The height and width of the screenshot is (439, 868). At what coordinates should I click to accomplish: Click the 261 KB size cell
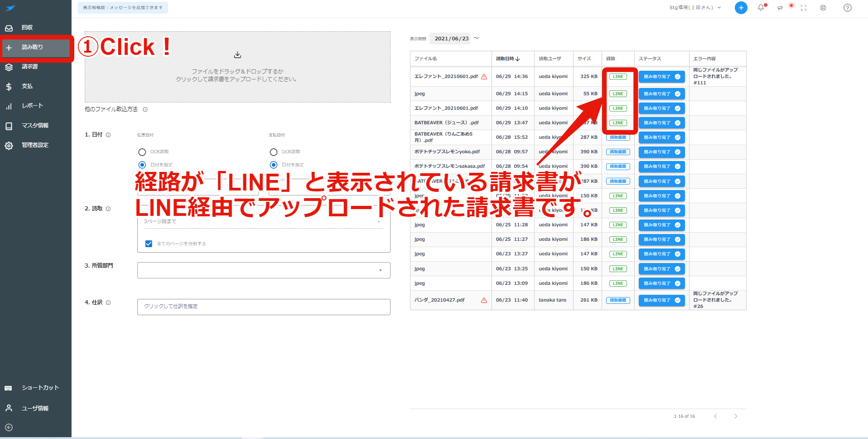click(588, 300)
